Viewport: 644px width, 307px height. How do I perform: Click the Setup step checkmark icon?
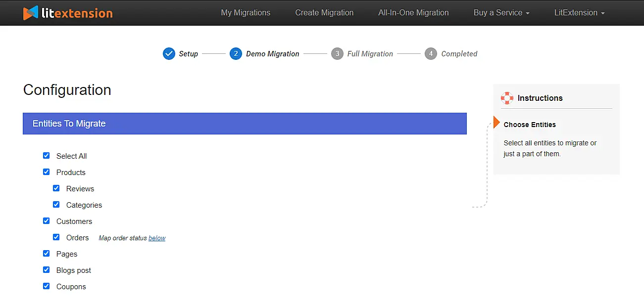pos(169,53)
